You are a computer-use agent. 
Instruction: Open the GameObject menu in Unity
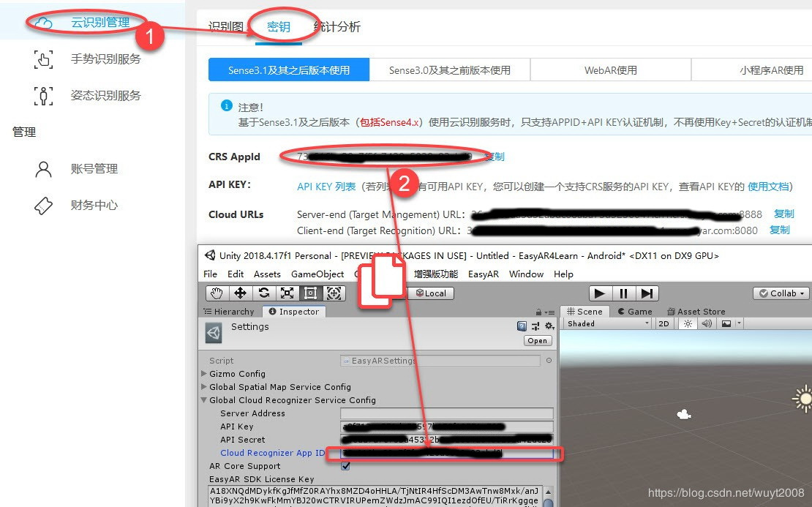pyautogui.click(x=317, y=274)
